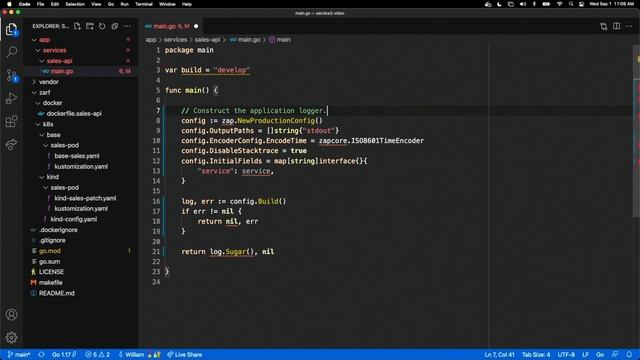Open the errors and warnings count

(98, 355)
